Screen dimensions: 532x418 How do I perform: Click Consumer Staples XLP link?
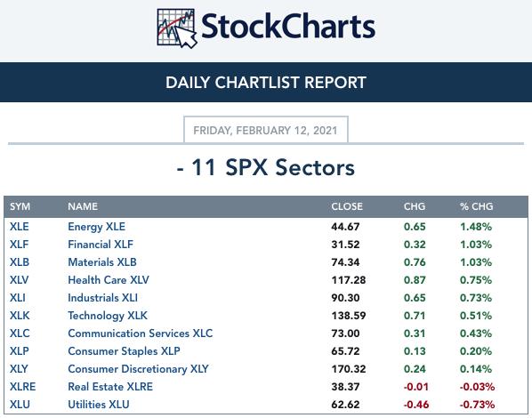pyautogui.click(x=124, y=351)
